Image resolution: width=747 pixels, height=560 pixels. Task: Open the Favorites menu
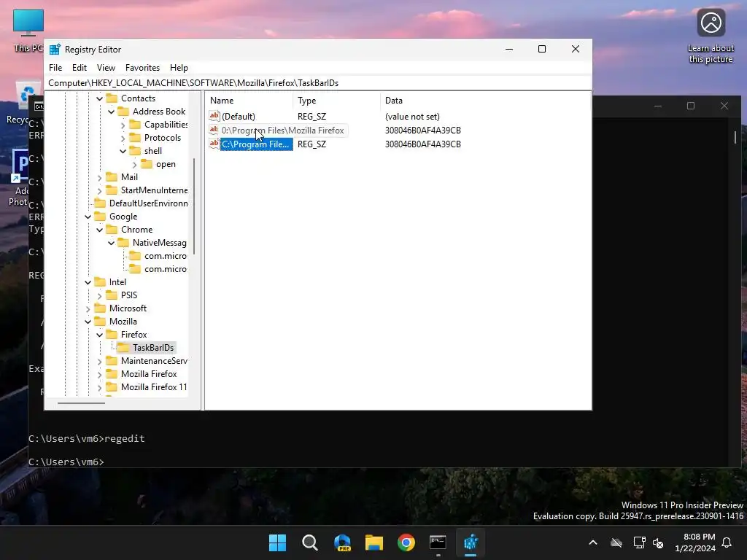[x=142, y=68]
